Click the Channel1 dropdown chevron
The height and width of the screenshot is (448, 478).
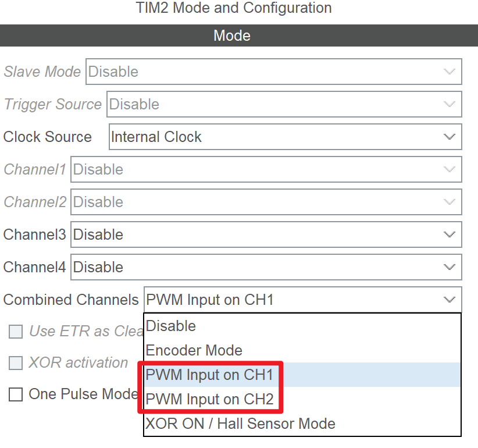coord(449,169)
